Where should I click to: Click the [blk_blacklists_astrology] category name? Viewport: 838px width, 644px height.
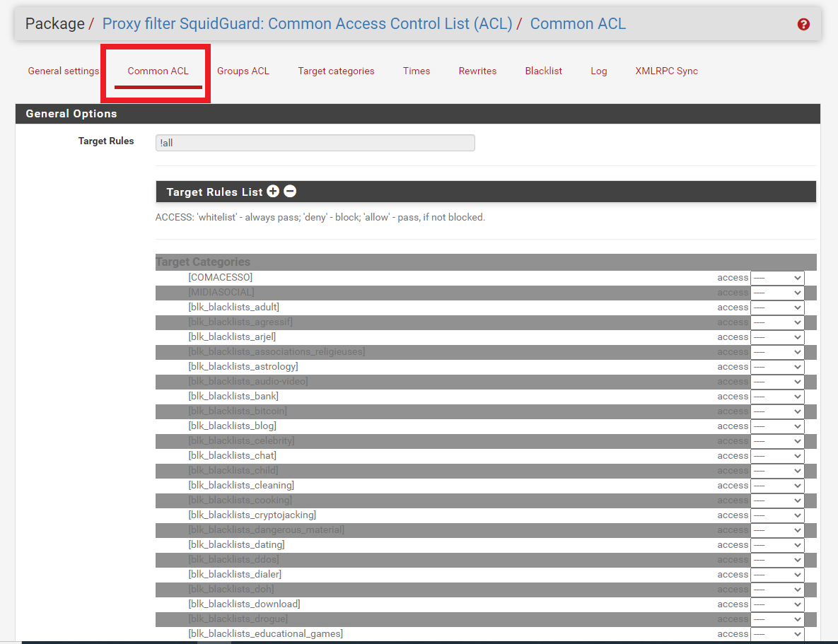pyautogui.click(x=243, y=367)
